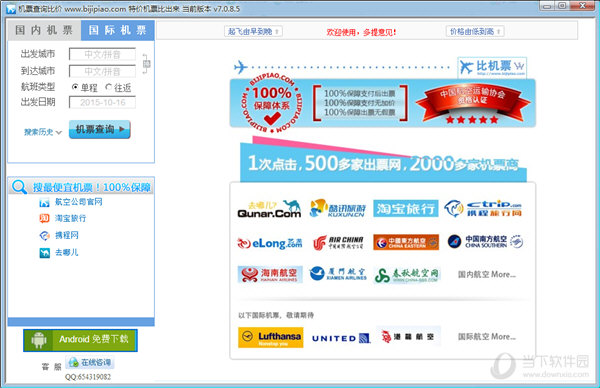The image size is (600, 388).
Task: Open the 航空公司官网 link
Action: [78, 202]
